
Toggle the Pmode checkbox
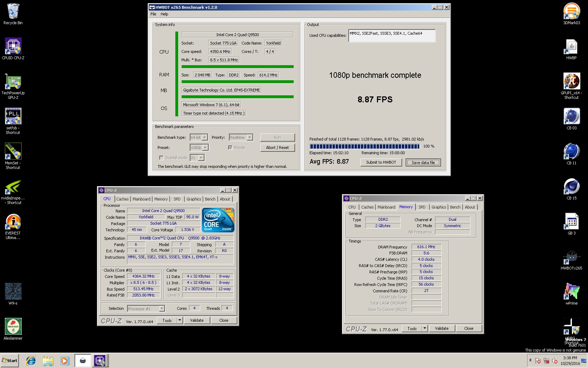(x=230, y=148)
